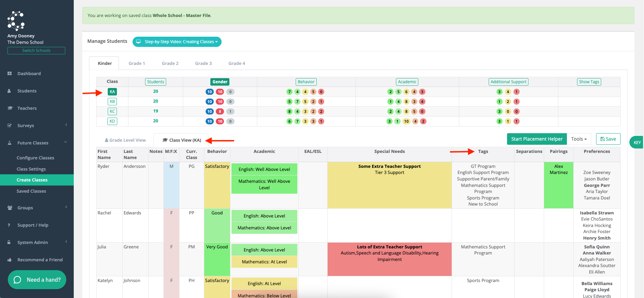The image size is (644, 298).
Task: Click the Students person icon in sidebar
Action: (x=10, y=91)
